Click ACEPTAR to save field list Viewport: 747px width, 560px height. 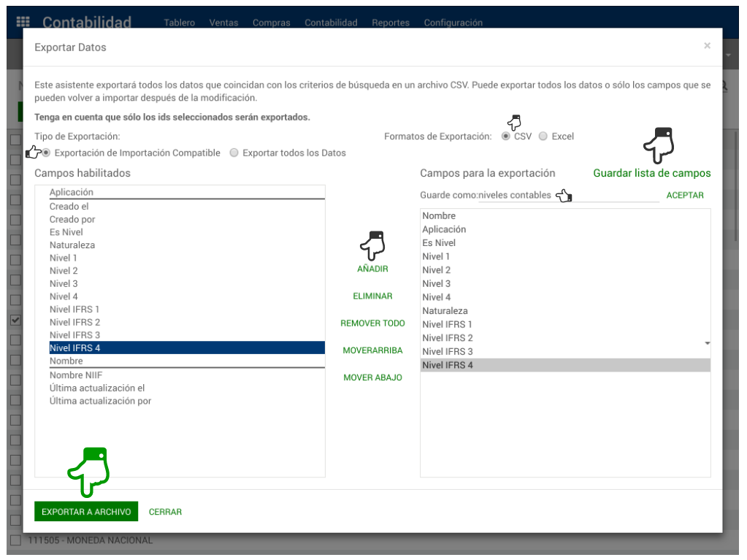(x=685, y=195)
